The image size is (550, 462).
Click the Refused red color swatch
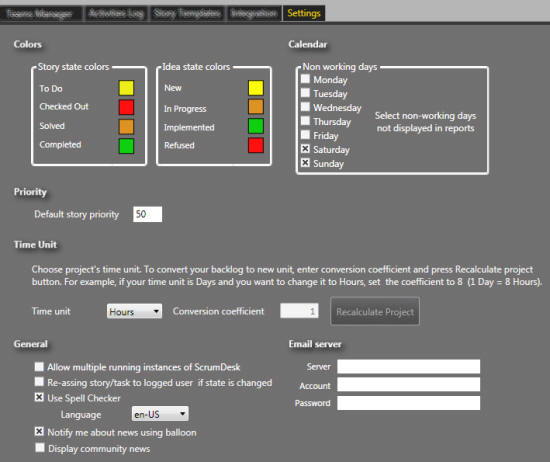tap(256, 145)
